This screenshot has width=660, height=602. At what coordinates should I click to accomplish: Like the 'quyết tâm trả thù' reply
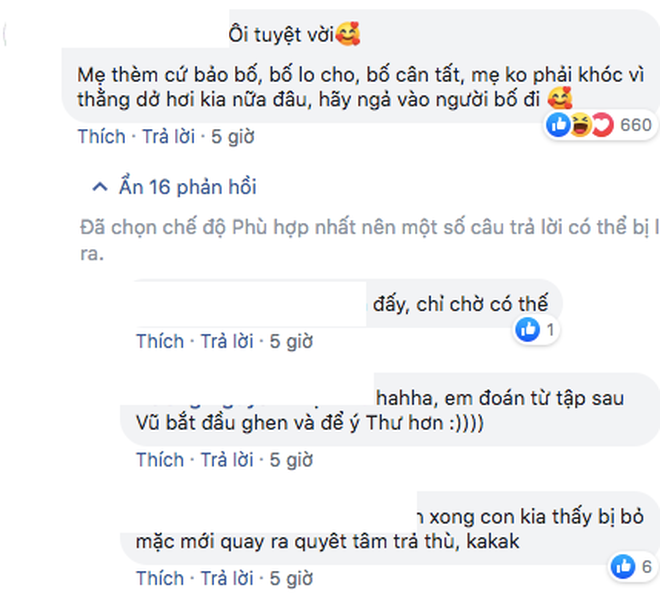[x=160, y=578]
